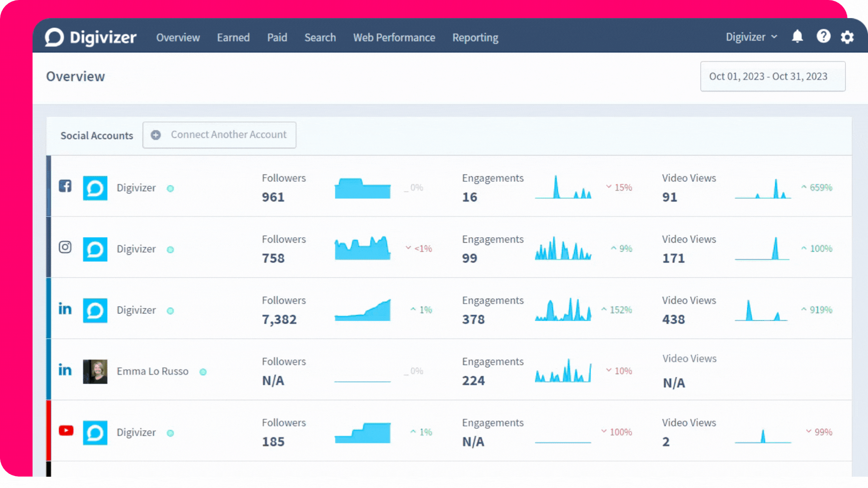This screenshot has width=868, height=488.
Task: Click the status dot beside YouTube Digivizer
Action: 170,433
